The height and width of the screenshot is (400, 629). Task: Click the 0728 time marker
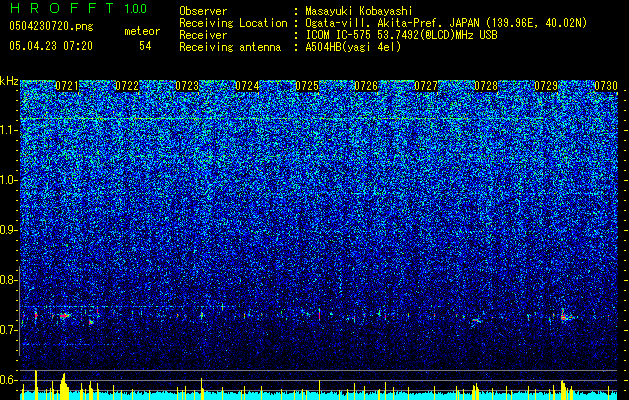coord(486,86)
